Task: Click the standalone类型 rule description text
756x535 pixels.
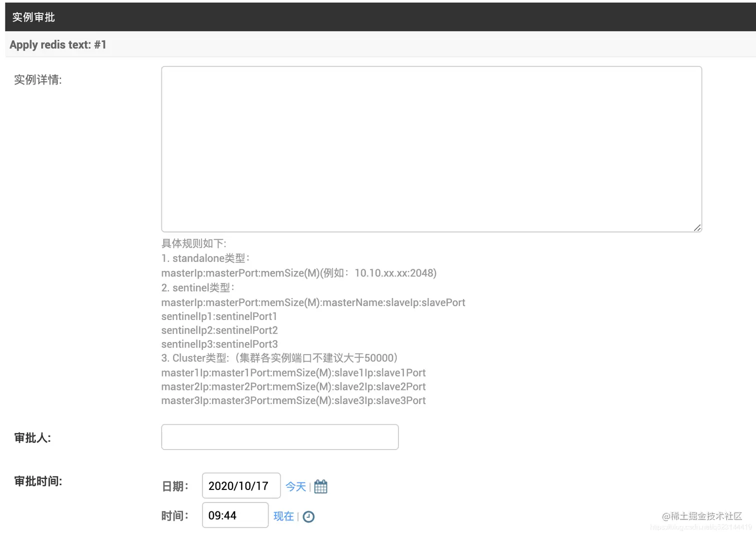Action: [205, 258]
